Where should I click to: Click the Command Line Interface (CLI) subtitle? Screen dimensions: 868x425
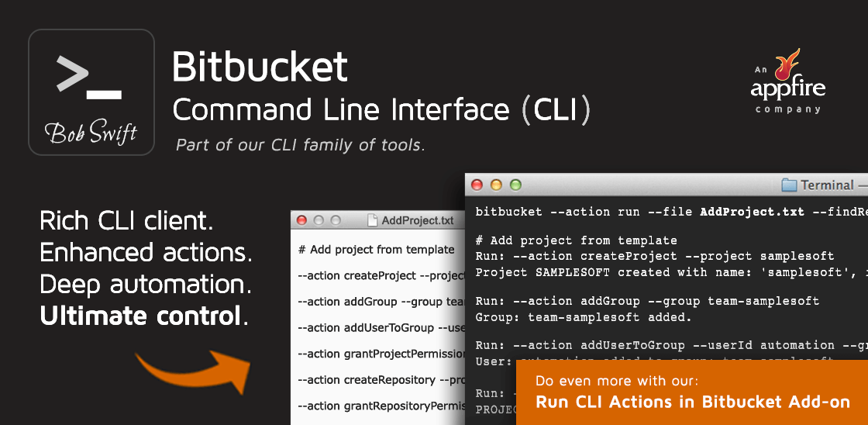(381, 109)
